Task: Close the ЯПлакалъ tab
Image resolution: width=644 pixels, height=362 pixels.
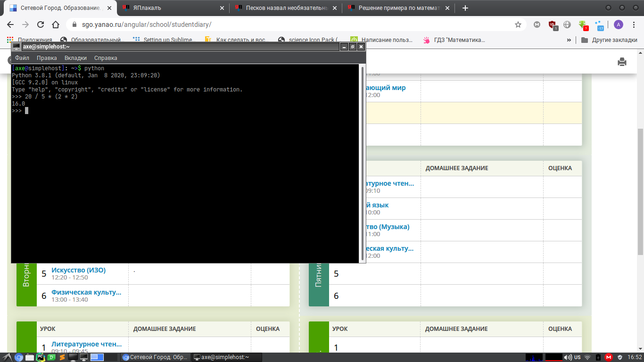Action: coord(222,8)
